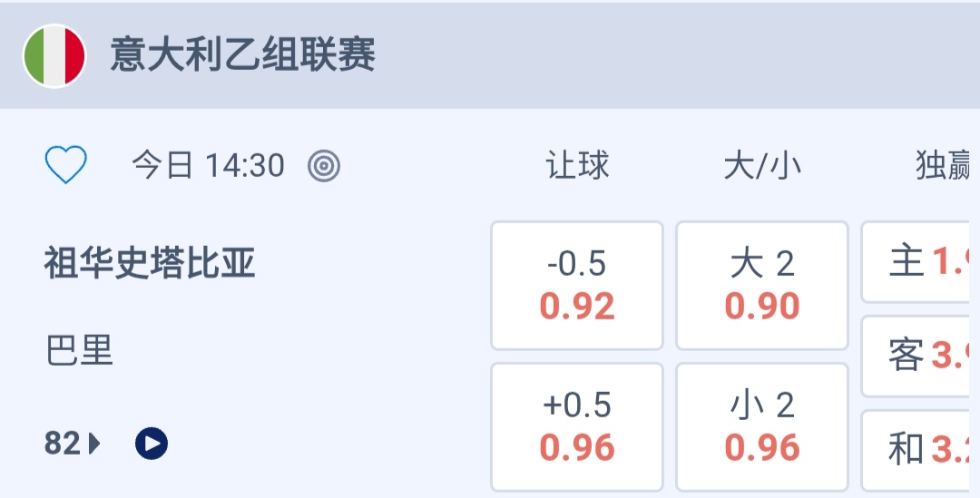Image resolution: width=980 pixels, height=498 pixels.
Task: Open the 82 additional markets count
Action: pos(63,444)
